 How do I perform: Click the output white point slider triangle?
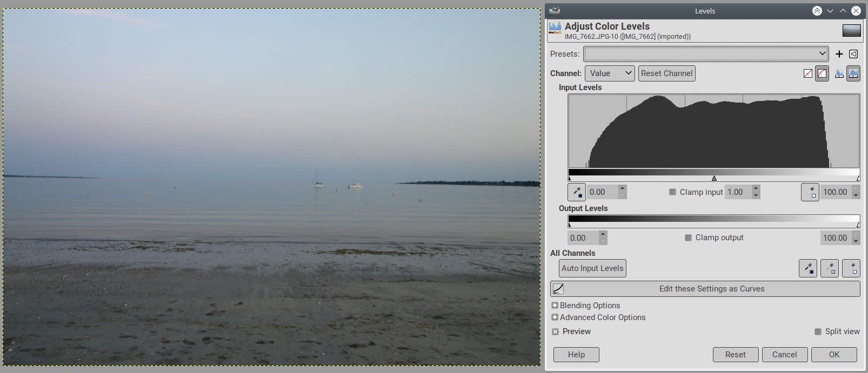(858, 224)
